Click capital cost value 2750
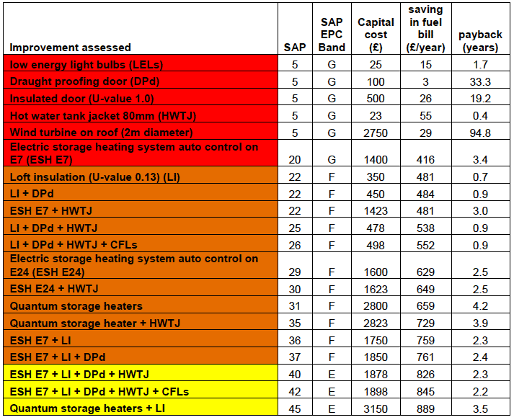Screen dimensions: 514x420 coord(376,133)
